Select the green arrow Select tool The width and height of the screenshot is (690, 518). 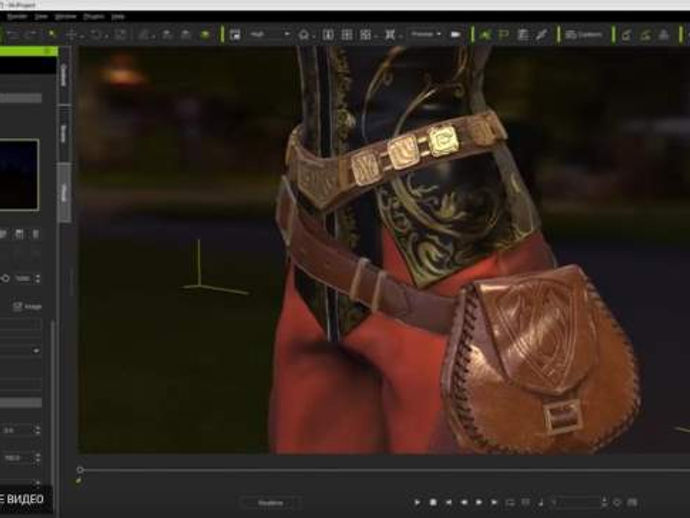click(52, 34)
